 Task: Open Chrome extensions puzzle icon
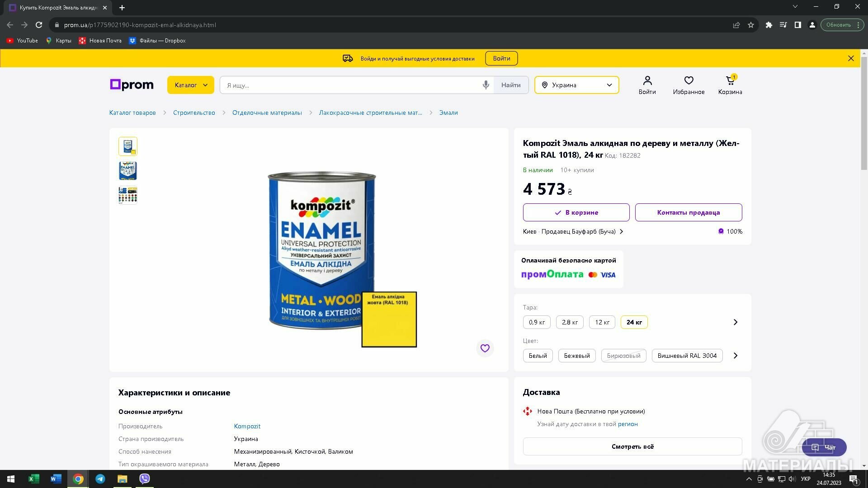coord(769,25)
